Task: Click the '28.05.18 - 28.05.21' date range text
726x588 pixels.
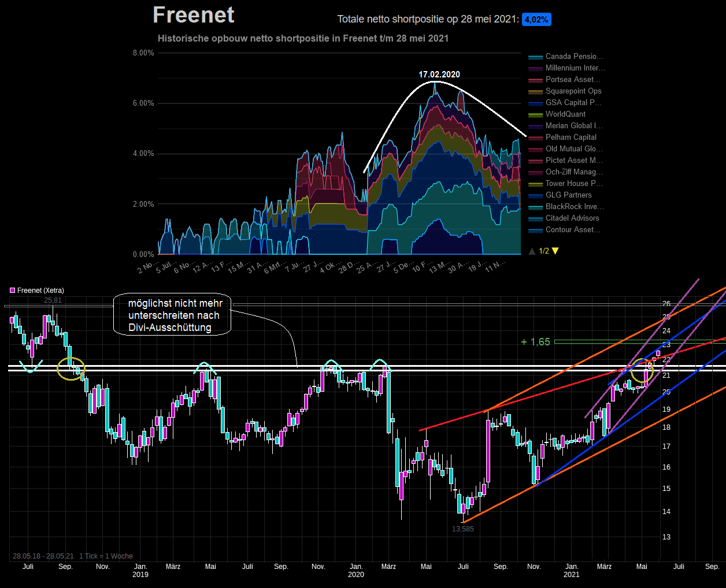Action: [43, 556]
